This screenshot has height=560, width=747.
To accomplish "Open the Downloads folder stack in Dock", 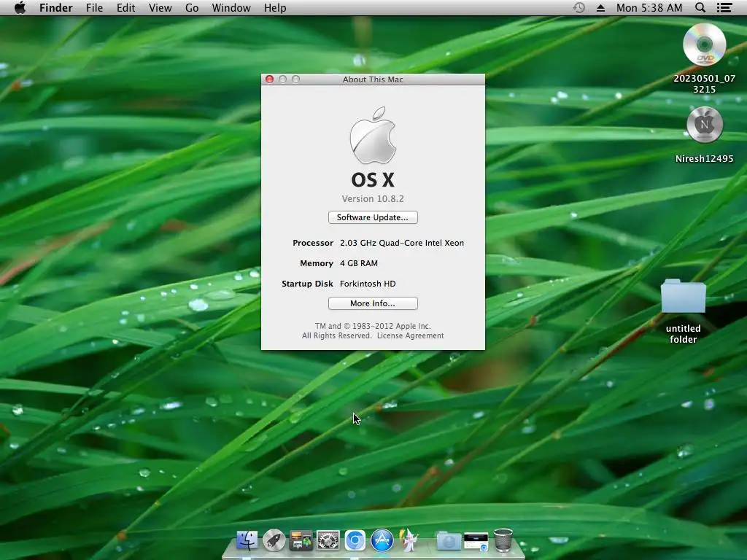I will 449,541.
